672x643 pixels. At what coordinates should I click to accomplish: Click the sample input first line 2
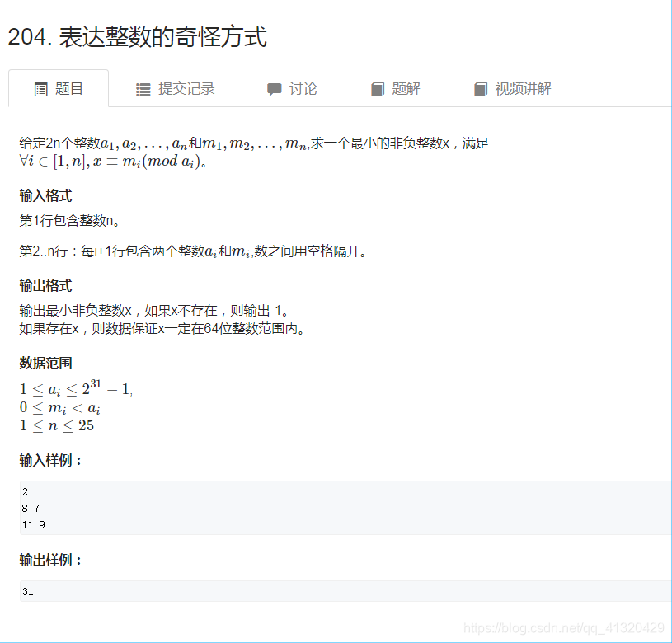coord(25,492)
